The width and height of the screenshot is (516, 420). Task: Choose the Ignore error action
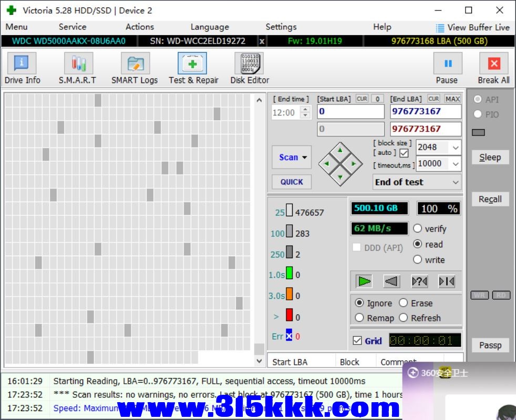coord(359,302)
